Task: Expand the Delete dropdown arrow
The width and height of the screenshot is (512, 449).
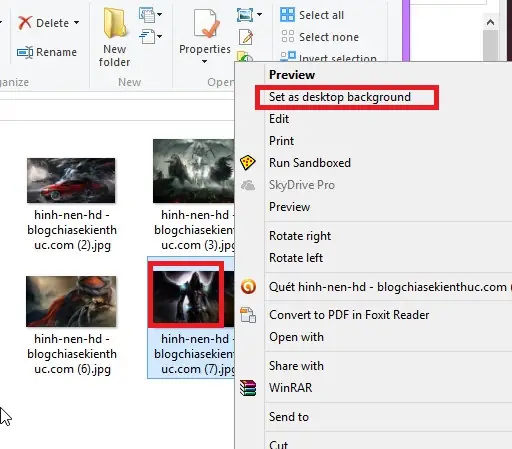Action: 77,23
